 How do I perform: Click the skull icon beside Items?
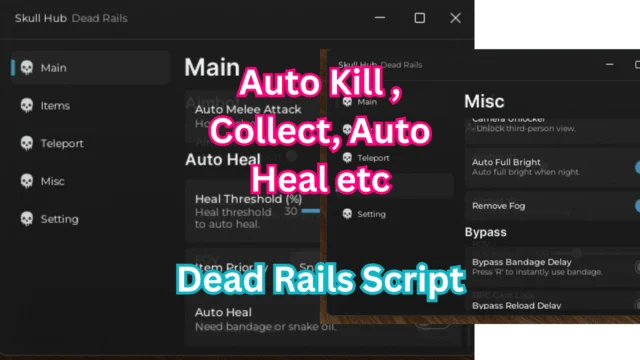[27, 106]
